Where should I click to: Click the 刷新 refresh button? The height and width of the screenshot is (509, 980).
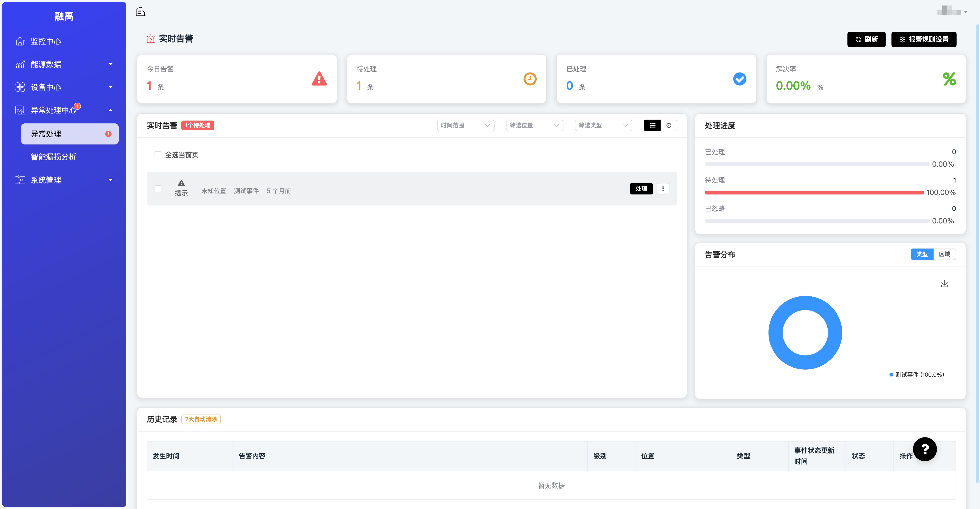pos(866,39)
